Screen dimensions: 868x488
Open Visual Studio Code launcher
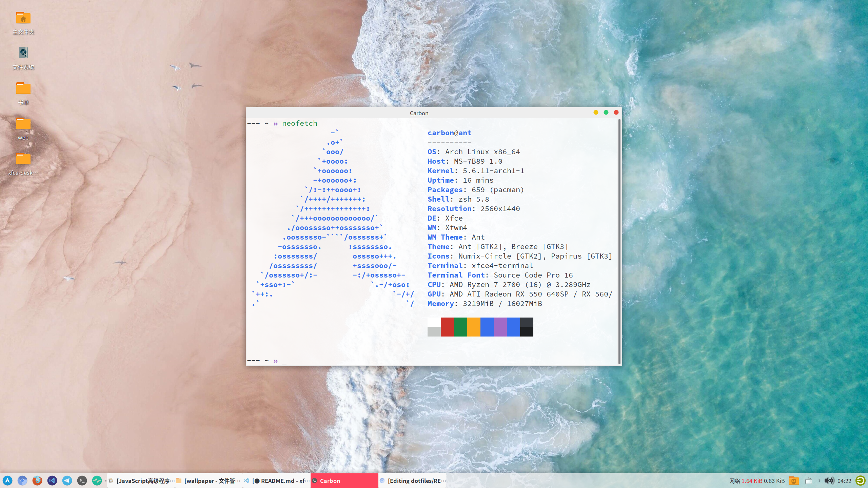tap(52, 481)
